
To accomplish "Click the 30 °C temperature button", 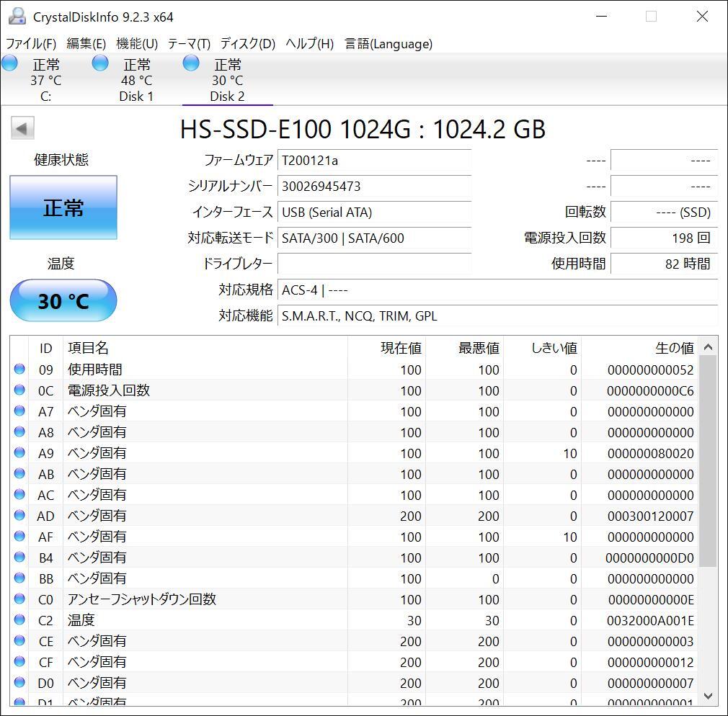I will (63, 300).
